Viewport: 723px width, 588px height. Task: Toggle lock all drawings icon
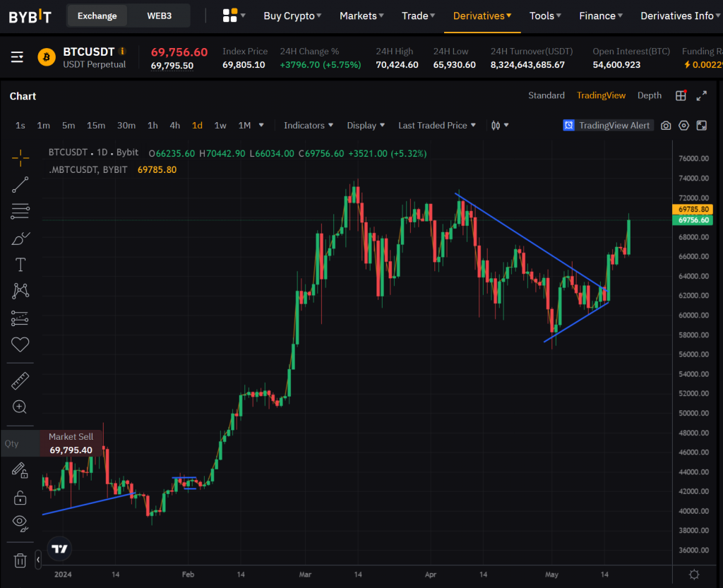point(20,498)
